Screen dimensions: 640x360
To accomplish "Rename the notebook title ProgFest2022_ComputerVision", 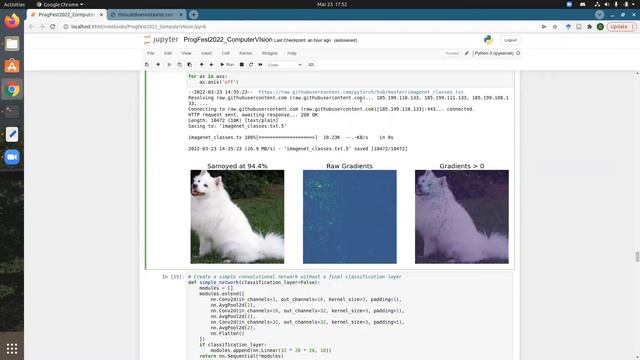I will click(228, 40).
